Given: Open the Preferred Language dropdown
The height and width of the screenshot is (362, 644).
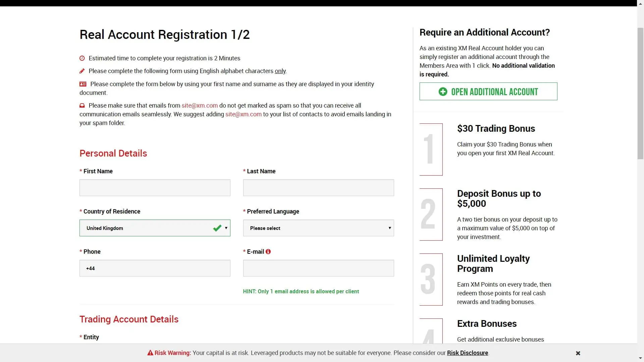Looking at the screenshot, I should click(318, 228).
